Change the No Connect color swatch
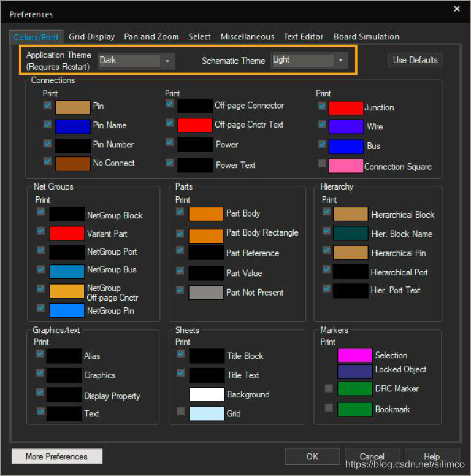 pyautogui.click(x=73, y=164)
